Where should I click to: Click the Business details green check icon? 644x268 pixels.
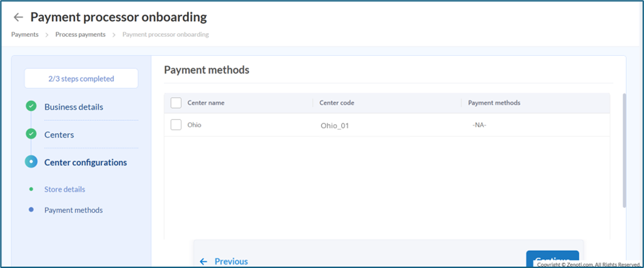[x=31, y=106]
